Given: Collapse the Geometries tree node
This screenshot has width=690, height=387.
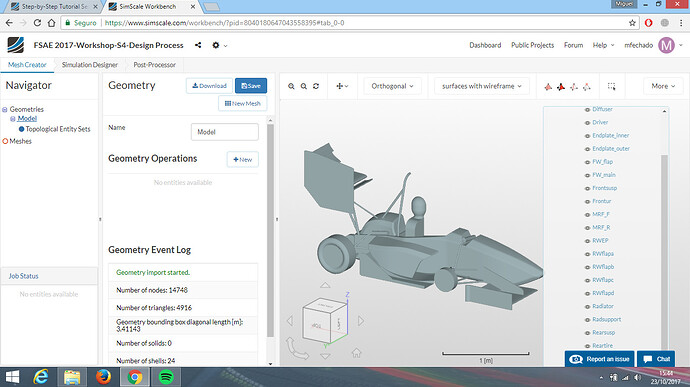Looking at the screenshot, I should point(5,110).
